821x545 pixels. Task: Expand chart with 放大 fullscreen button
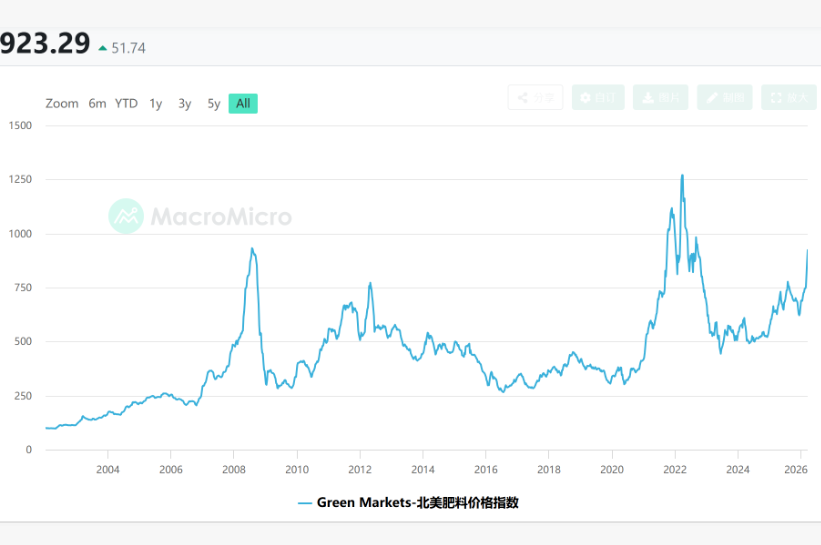click(788, 97)
